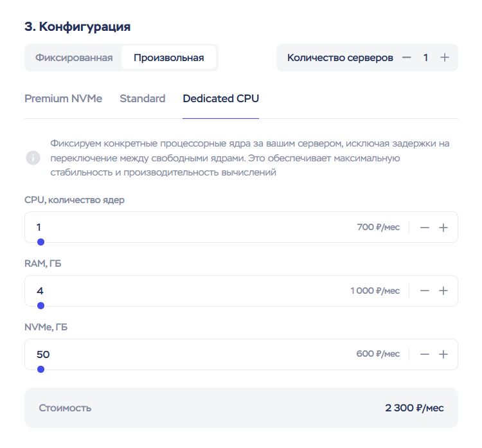Screen dimensions: 482x448
Task: Decrease server count with minus icon
Action: (x=406, y=57)
